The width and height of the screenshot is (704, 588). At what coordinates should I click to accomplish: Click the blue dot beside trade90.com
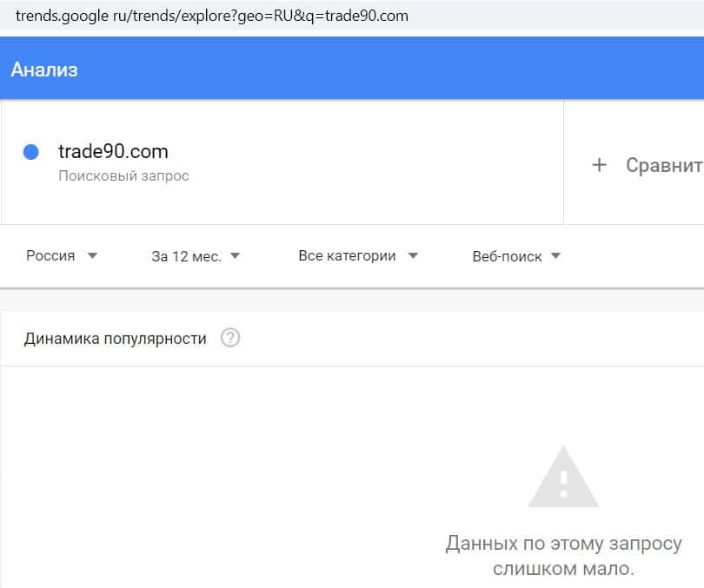pyautogui.click(x=31, y=152)
